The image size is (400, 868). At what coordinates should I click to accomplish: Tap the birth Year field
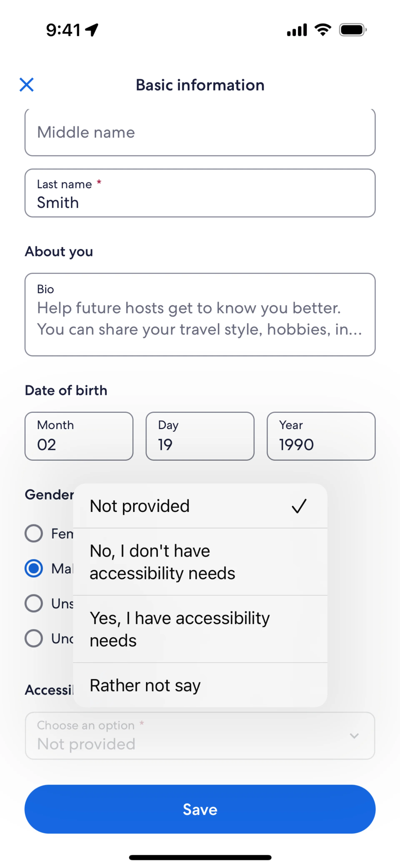(321, 436)
